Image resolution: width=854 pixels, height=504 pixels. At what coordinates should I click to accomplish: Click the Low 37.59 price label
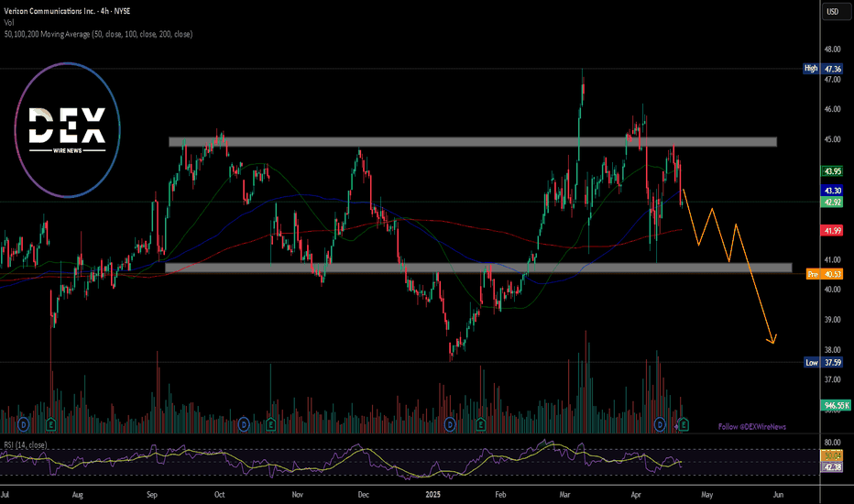click(824, 362)
